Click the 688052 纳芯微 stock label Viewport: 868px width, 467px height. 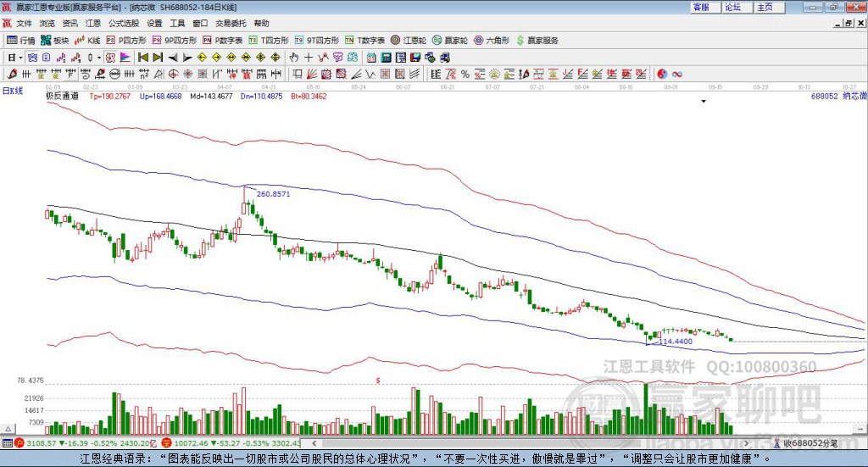point(838,96)
